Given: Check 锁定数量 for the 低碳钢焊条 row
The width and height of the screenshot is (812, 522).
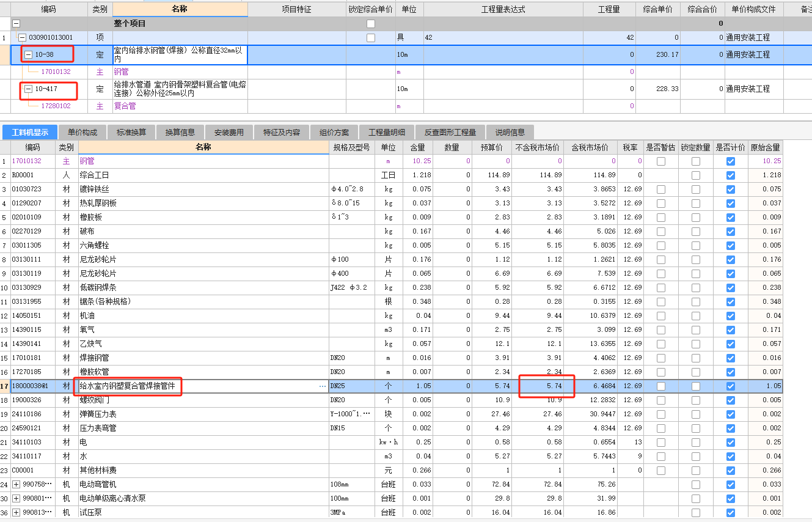Looking at the screenshot, I should coord(695,288).
